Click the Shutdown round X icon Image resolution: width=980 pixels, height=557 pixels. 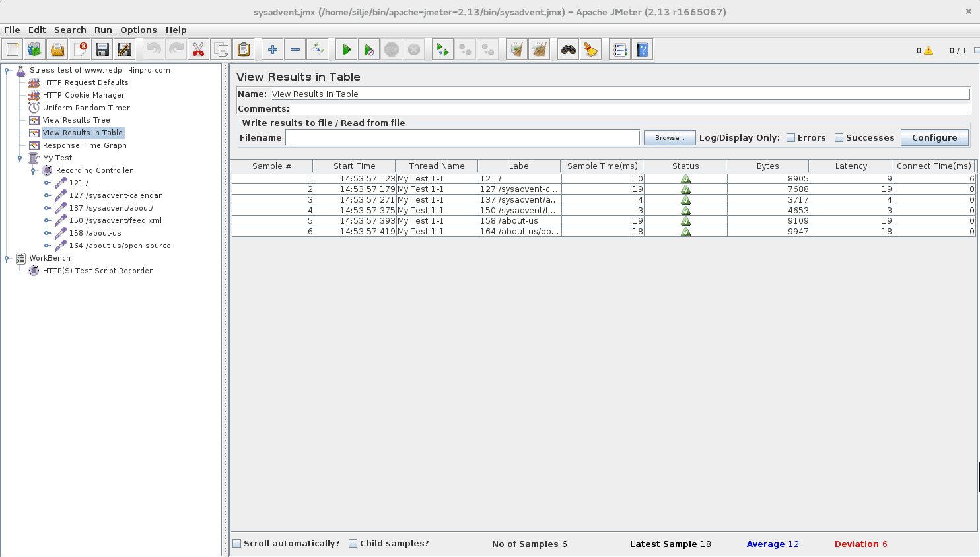coord(414,49)
